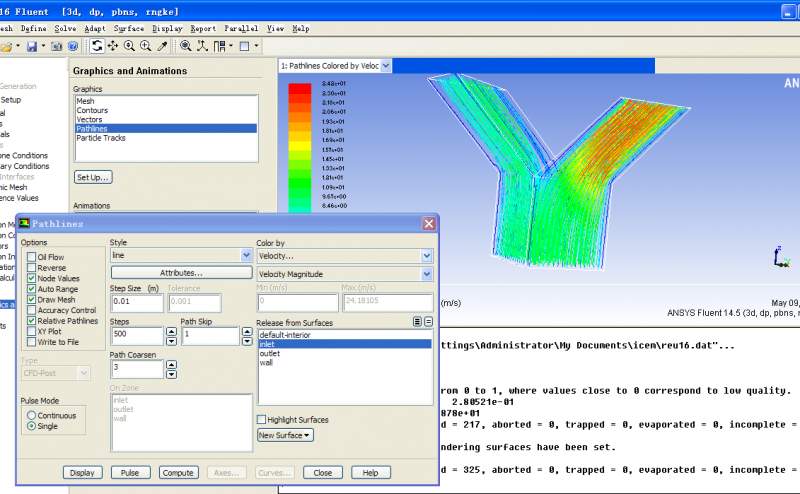Increase the Steps value with up arrow
Image resolution: width=800 pixels, height=494 pixels.
tap(171, 331)
